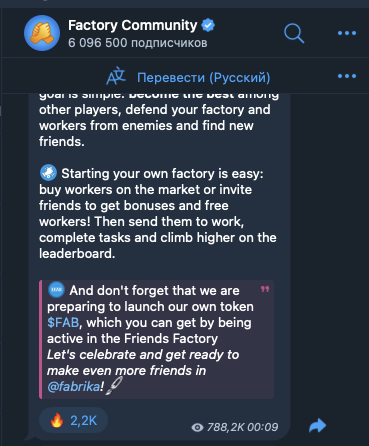Click the Factory Community handshake avatar
The width and height of the screenshot is (369, 446).
click(42, 33)
